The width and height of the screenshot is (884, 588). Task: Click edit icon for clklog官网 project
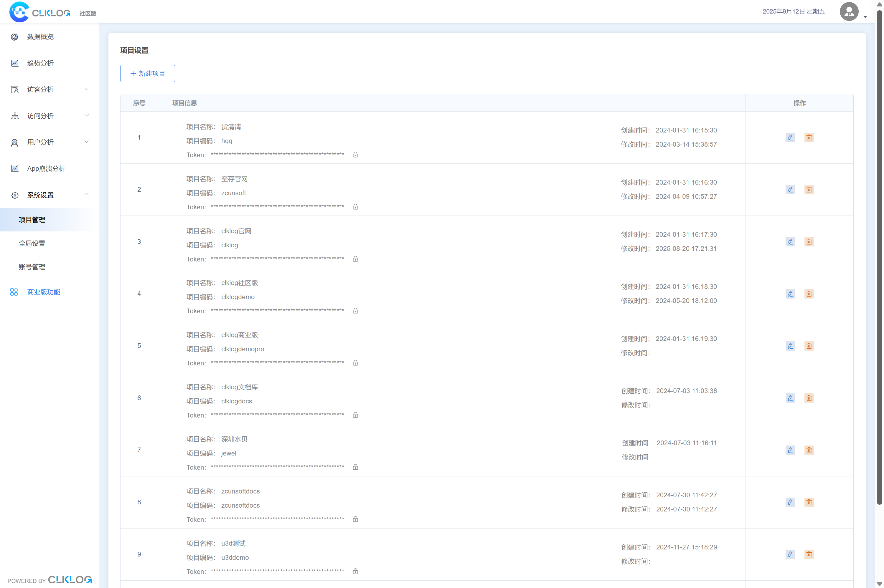click(x=790, y=241)
